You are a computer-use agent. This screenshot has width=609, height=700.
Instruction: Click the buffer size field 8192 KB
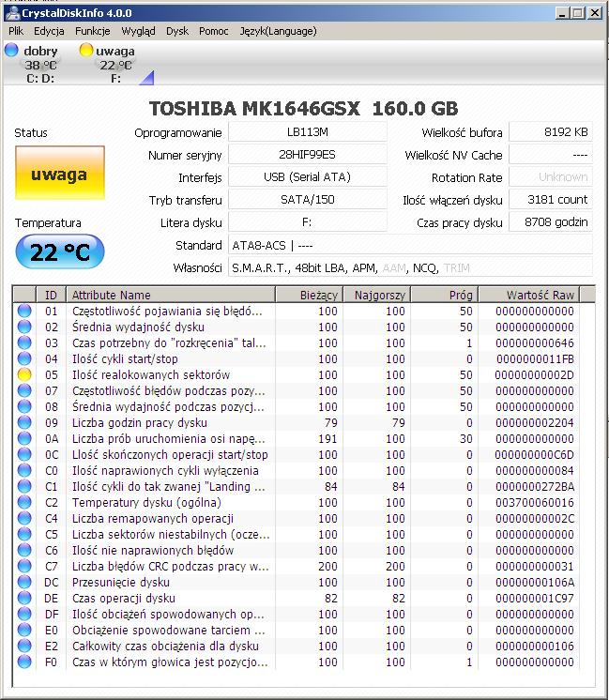point(551,132)
